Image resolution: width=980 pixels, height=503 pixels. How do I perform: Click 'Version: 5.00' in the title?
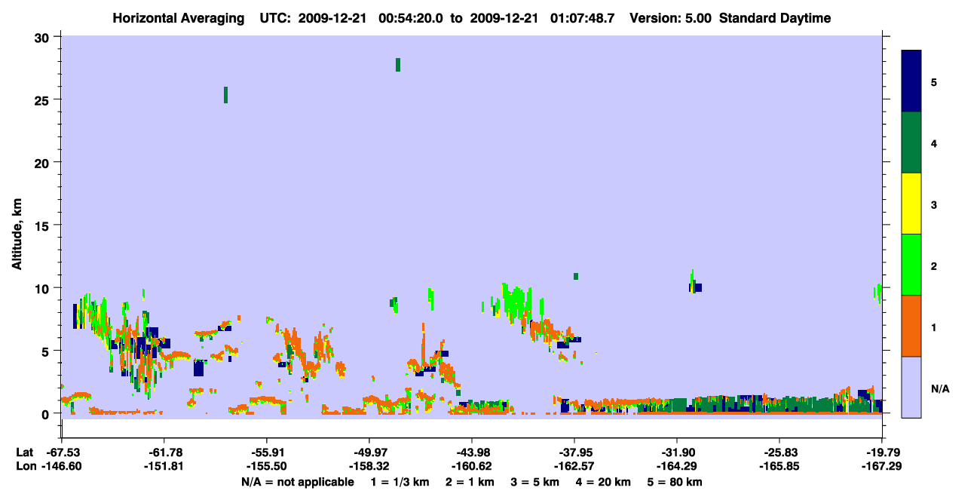(669, 18)
